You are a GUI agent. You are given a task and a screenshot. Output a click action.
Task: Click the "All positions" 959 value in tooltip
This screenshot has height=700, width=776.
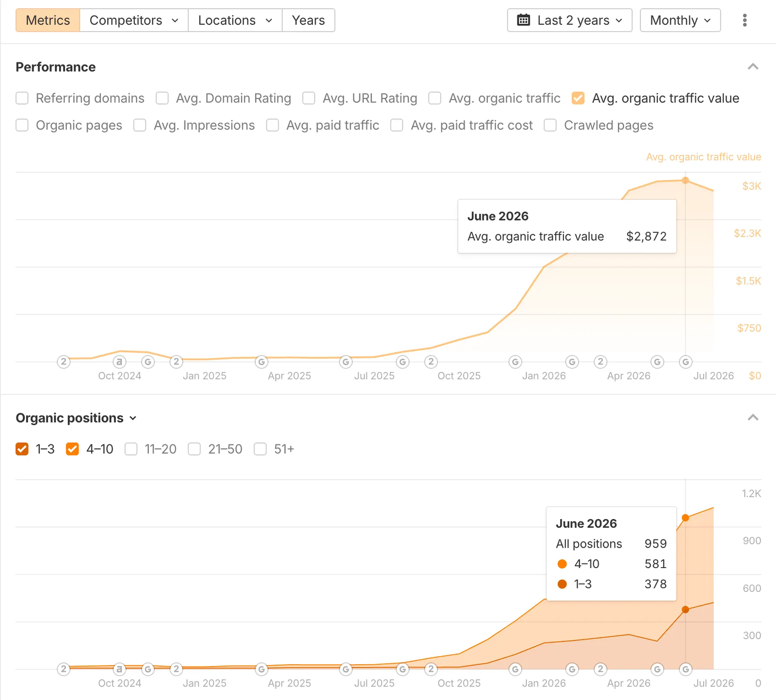coord(655,544)
